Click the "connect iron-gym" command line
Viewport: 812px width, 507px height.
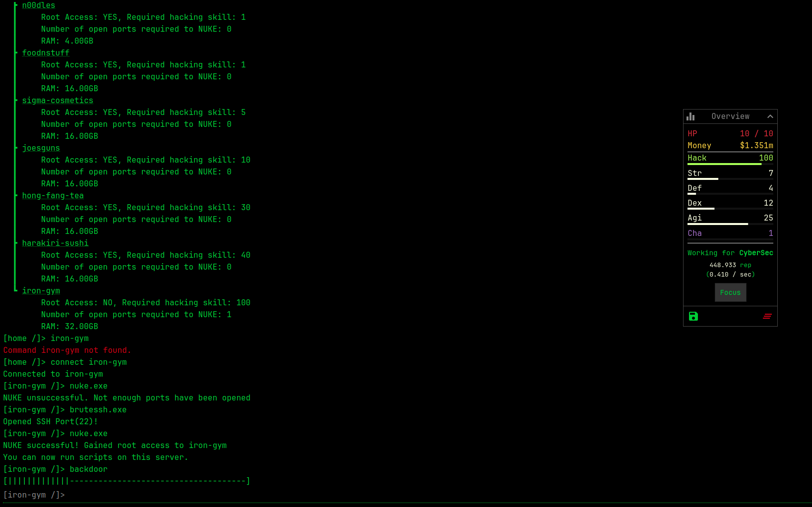(x=65, y=362)
